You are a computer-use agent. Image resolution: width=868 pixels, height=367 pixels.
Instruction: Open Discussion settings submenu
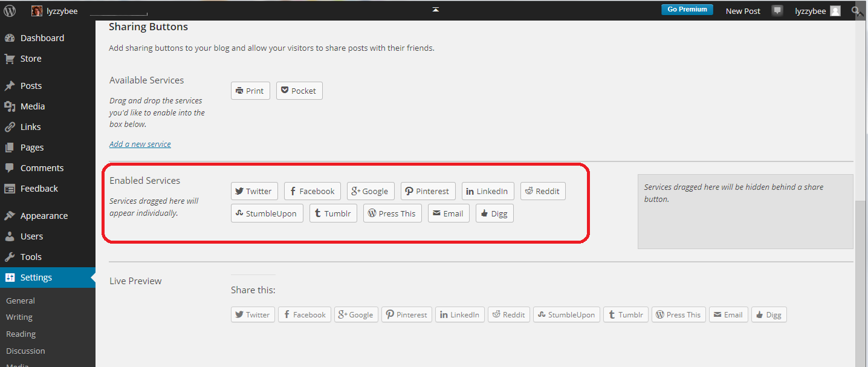[x=25, y=351]
